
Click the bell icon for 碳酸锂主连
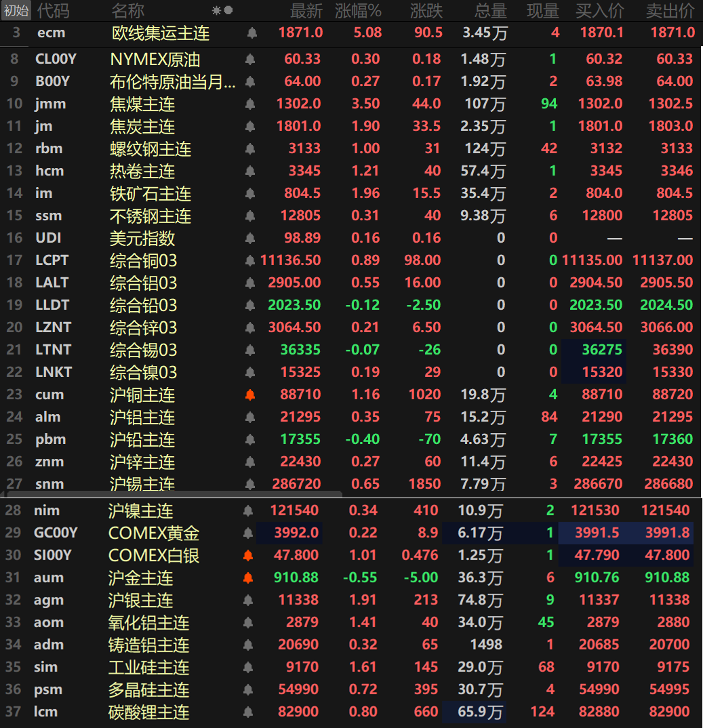tap(248, 712)
